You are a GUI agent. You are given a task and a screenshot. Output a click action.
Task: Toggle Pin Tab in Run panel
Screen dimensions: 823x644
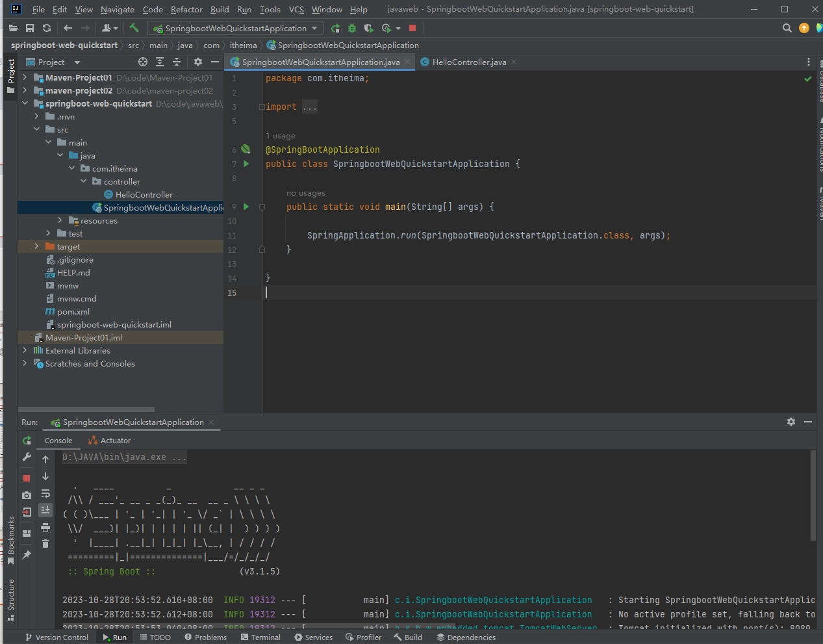[27, 554]
